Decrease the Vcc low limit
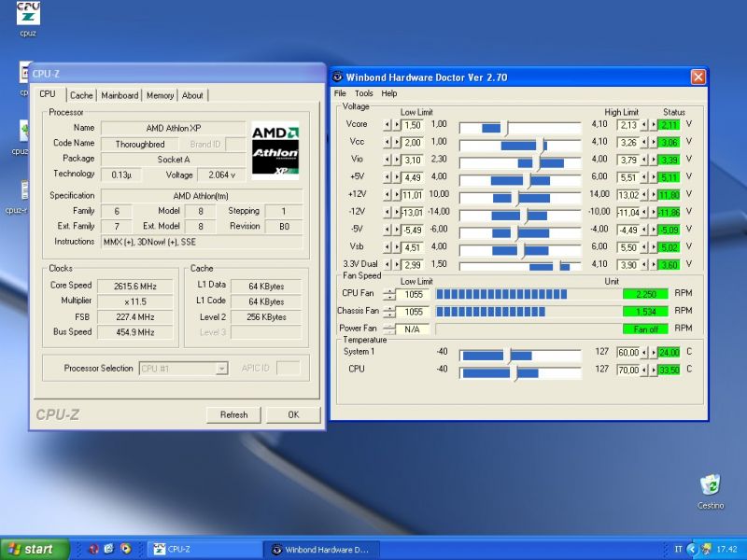Viewport: 747px width, 560px height. point(388,143)
